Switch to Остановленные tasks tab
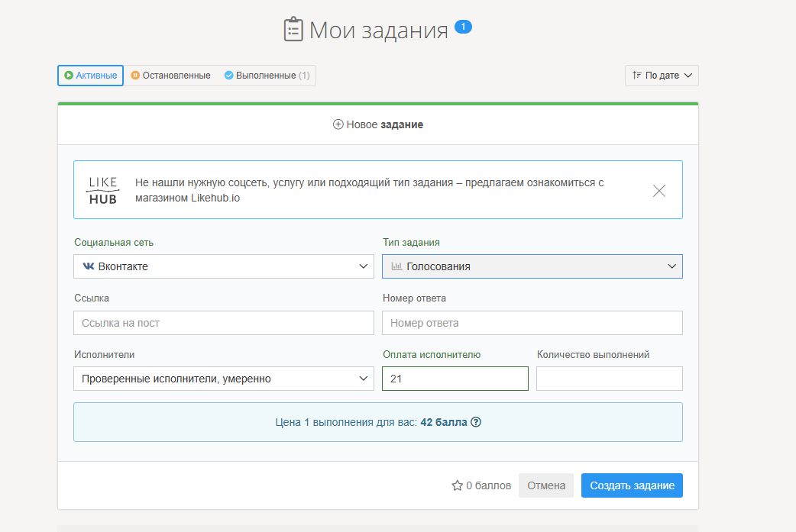The height and width of the screenshot is (532, 796). (170, 76)
